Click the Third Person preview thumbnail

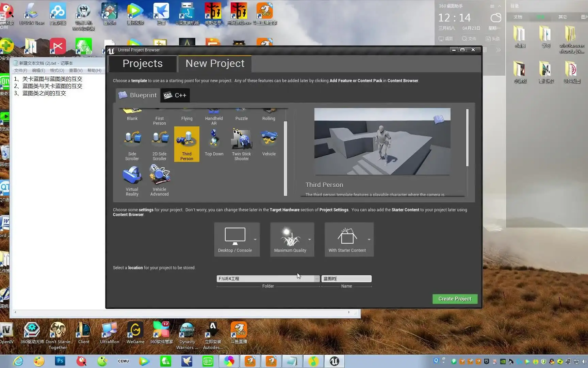[382, 141]
